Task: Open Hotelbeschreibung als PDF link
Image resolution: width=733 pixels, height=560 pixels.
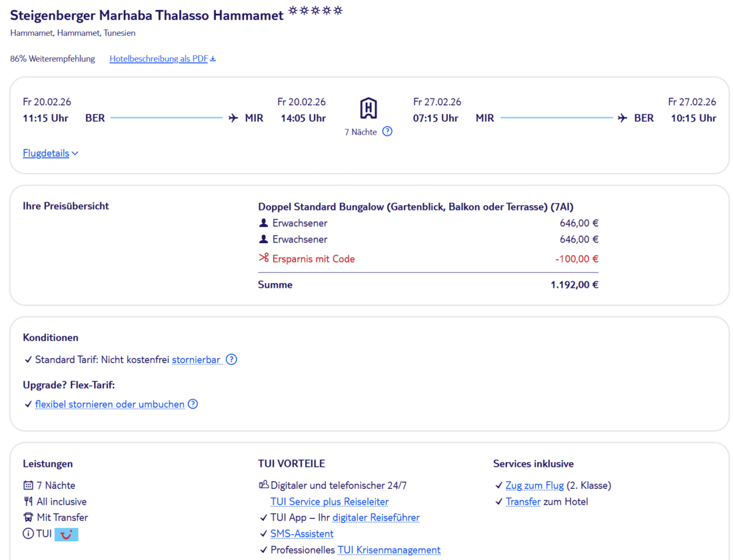Action: coord(159,59)
